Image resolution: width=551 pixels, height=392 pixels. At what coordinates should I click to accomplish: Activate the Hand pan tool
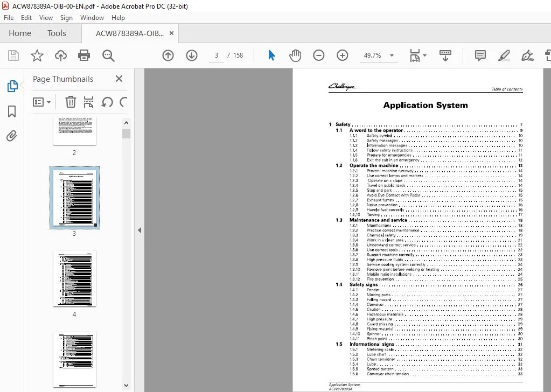295,55
